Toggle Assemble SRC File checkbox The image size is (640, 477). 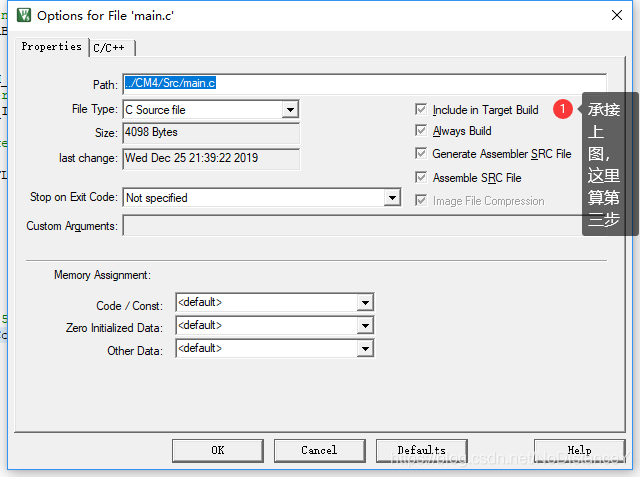coord(421,178)
